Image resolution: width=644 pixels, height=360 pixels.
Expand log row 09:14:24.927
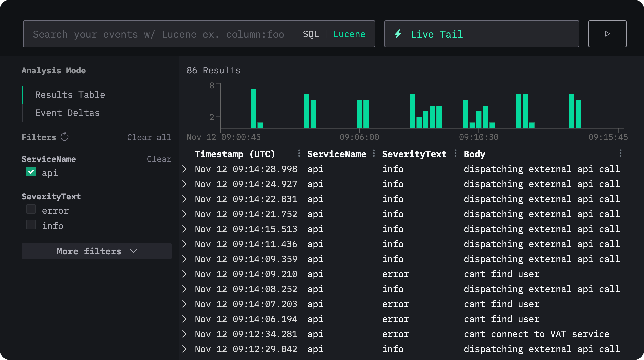point(185,184)
